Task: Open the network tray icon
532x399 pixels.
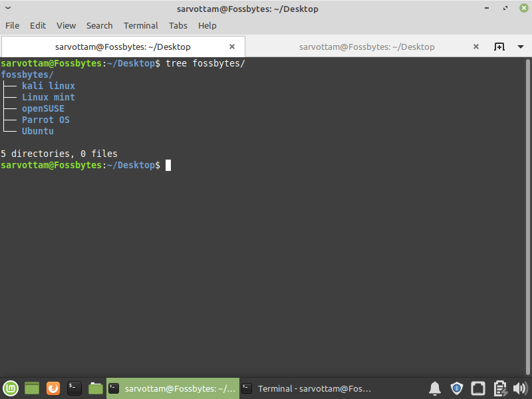Action: (x=478, y=388)
